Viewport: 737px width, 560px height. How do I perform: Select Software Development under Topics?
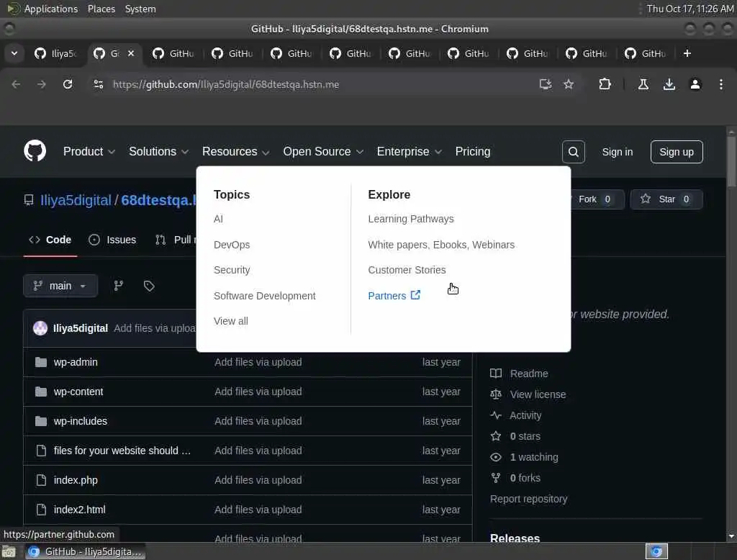tap(265, 296)
